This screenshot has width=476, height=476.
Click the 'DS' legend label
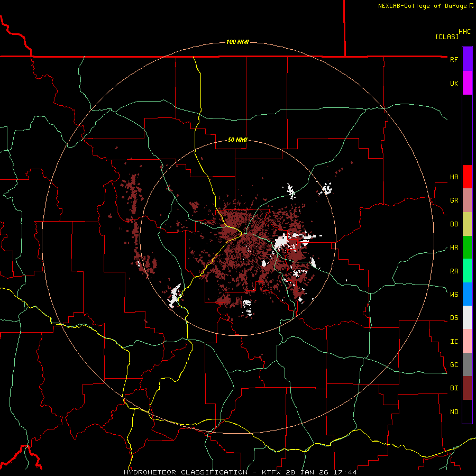pos(454,318)
